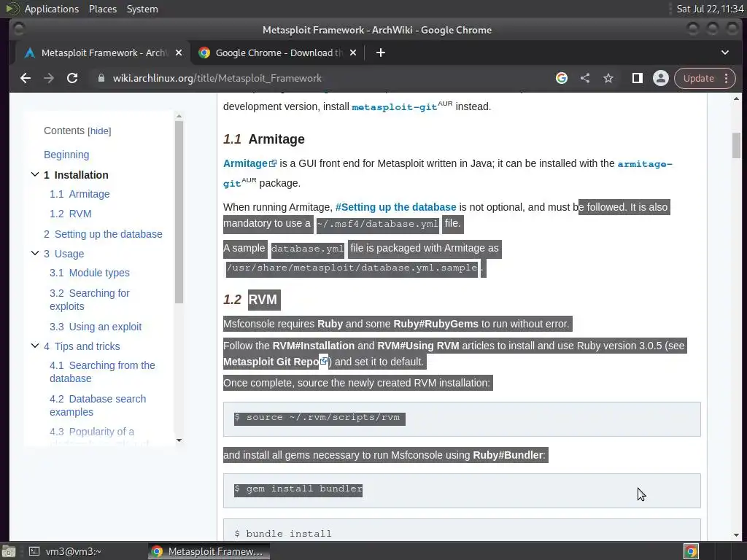Click the page vertical scrollbar thumb

[x=736, y=145]
